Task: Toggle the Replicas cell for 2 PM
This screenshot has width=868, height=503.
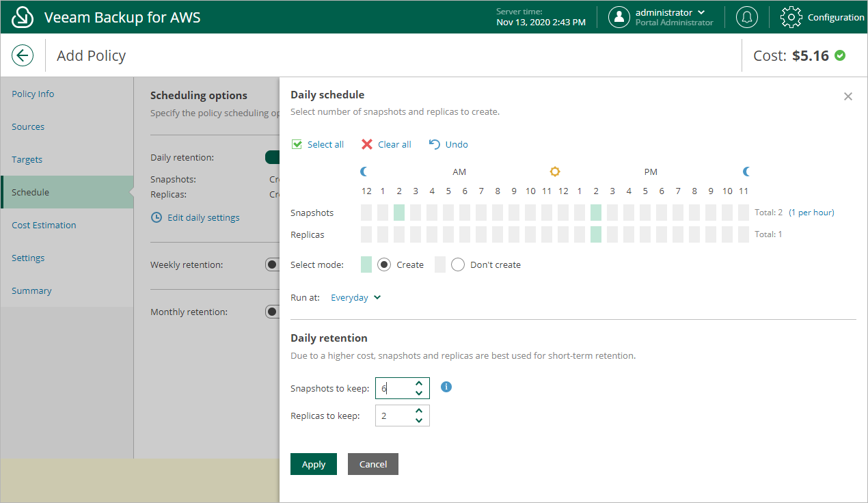Action: point(596,234)
